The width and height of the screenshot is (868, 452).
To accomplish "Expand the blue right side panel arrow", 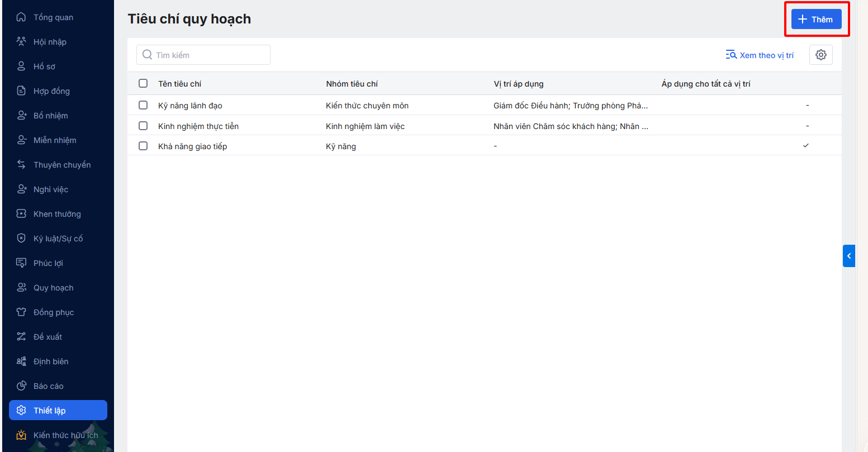I will tap(848, 256).
